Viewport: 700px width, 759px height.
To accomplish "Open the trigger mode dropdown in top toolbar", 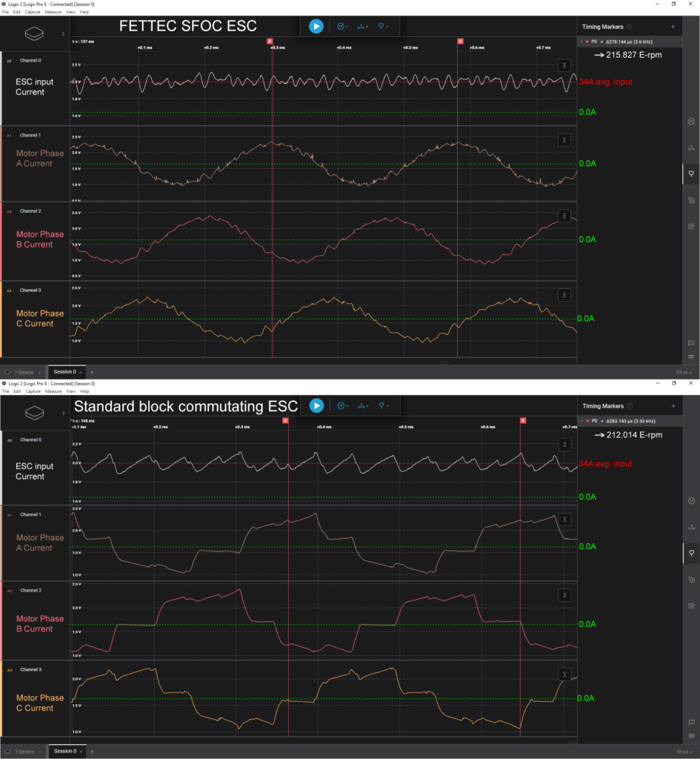I will pos(342,27).
